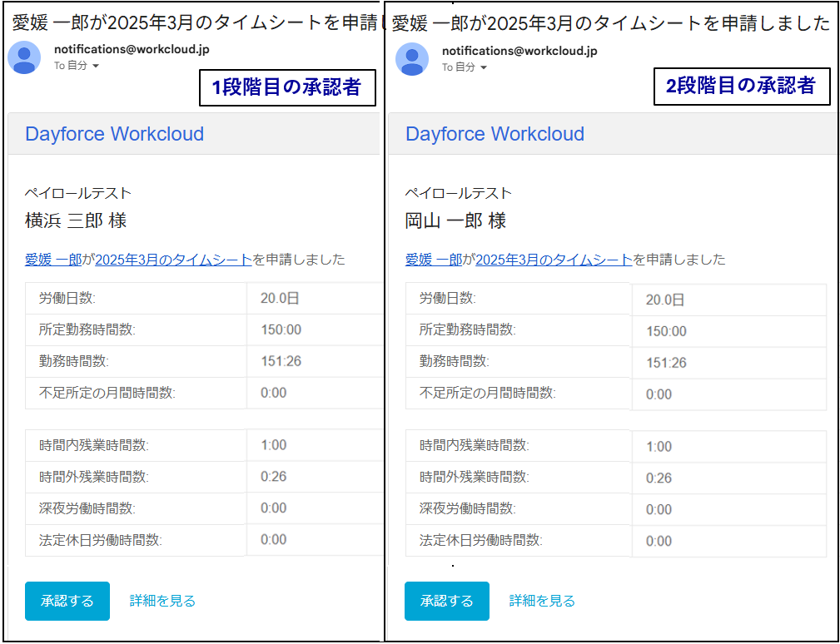
Task: Click Dayforce Workcloud header in 1段階目 email
Action: pyautogui.click(x=114, y=134)
